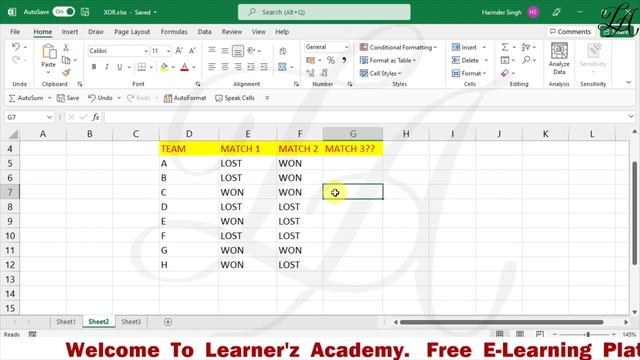
Task: Switch to the Review tab
Action: 232,31
